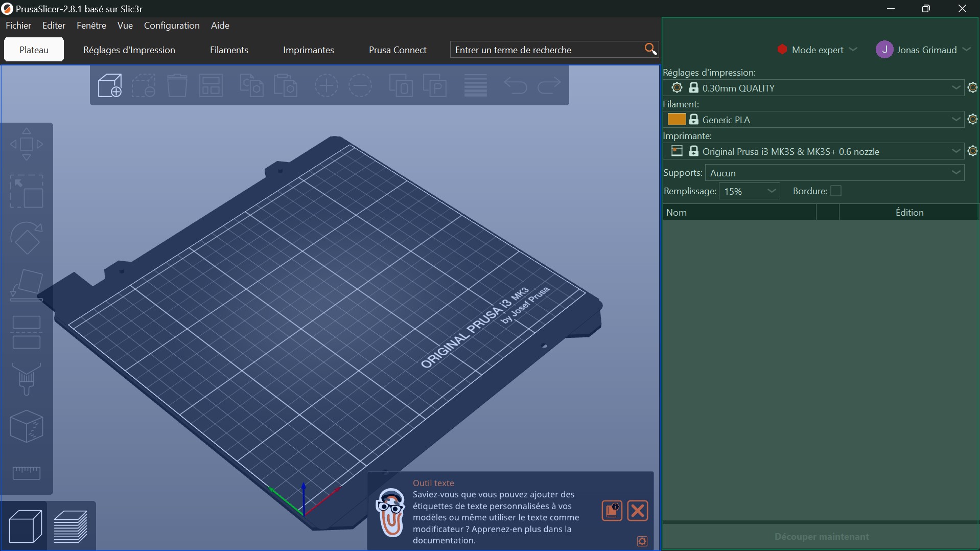Open the Aide menu
The height and width of the screenshot is (551, 980).
pos(220,26)
